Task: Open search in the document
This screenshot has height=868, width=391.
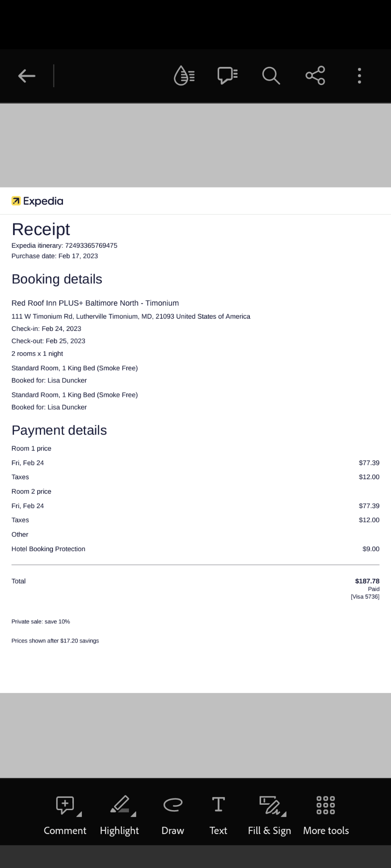Action: coord(271,75)
